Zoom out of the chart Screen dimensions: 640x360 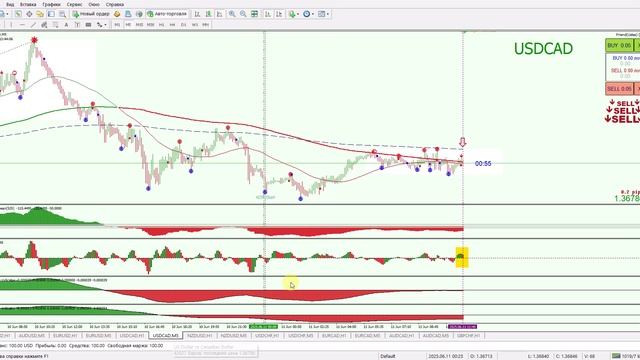(x=243, y=14)
